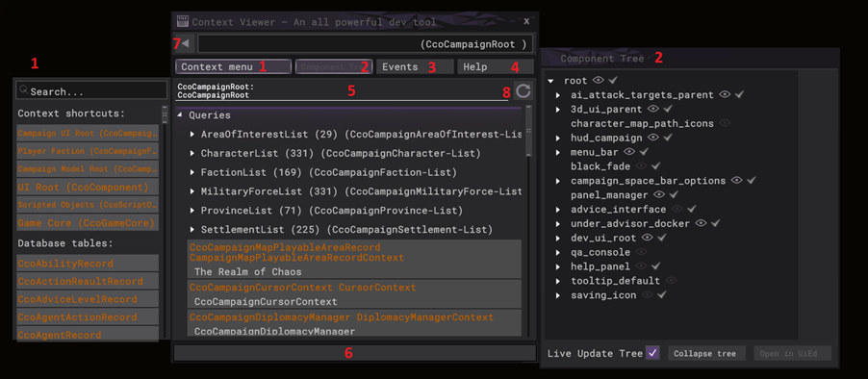This screenshot has height=379, width=868.
Task: Click checkmark next to hud_campaign
Action: pyautogui.click(x=668, y=138)
